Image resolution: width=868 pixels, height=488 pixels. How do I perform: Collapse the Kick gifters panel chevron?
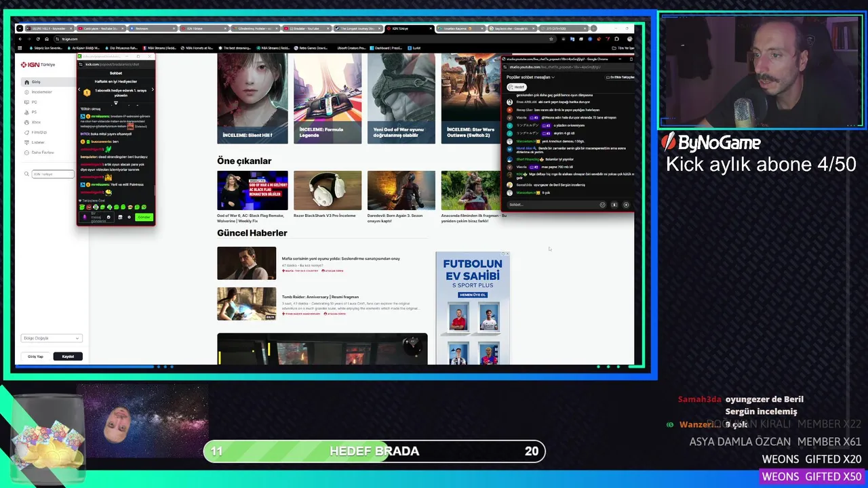[x=116, y=103]
